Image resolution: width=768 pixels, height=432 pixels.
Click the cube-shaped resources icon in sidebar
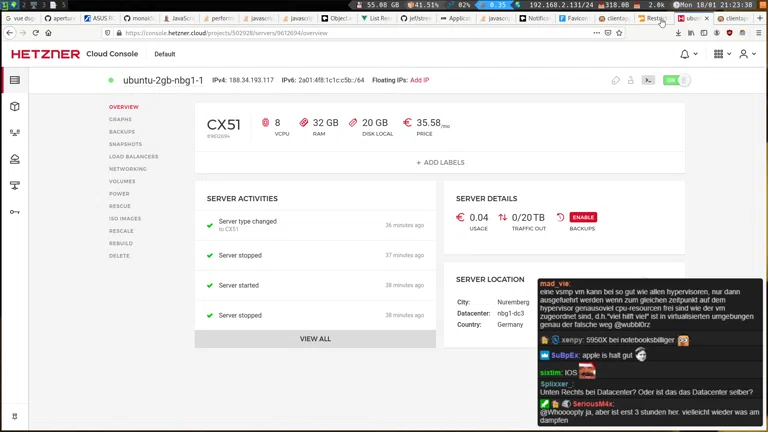[x=15, y=106]
